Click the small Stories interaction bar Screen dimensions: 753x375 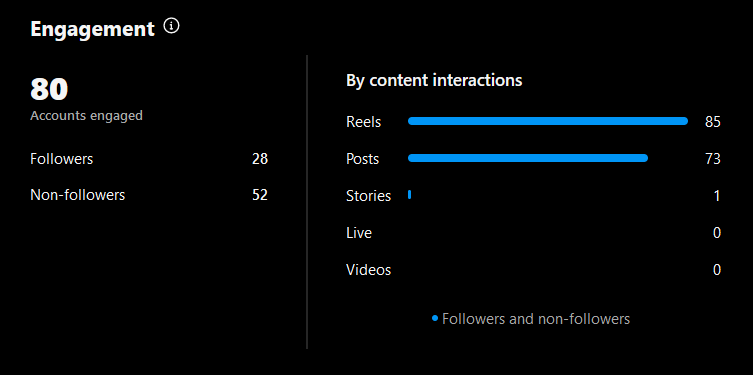point(410,194)
